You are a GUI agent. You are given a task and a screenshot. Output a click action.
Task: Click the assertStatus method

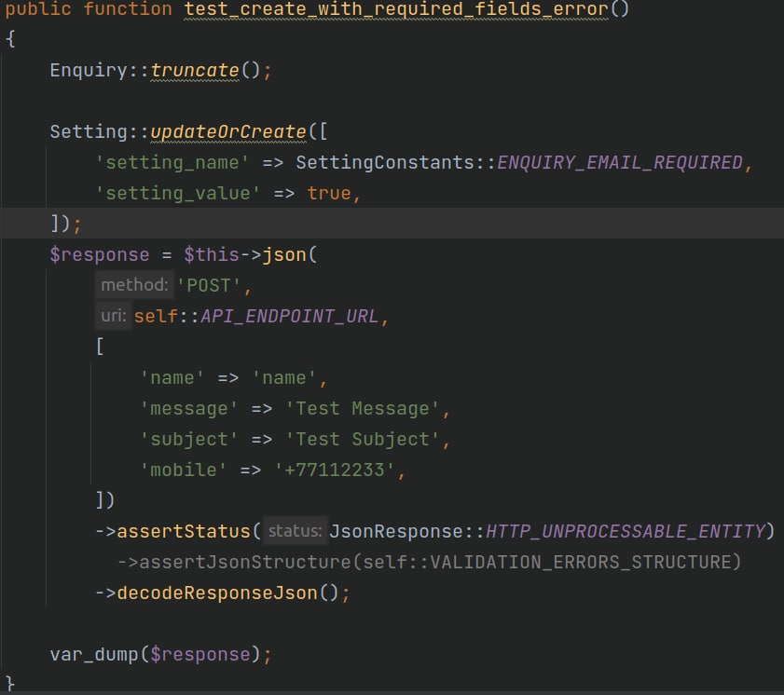[x=184, y=531]
